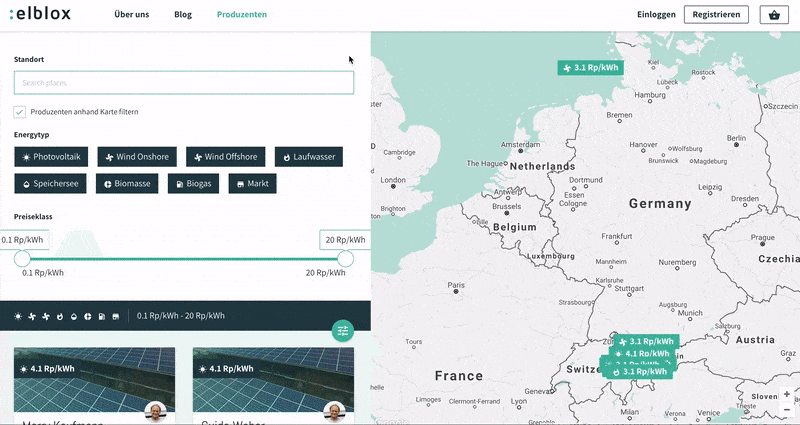Click the Hamburg city label

click(650, 95)
